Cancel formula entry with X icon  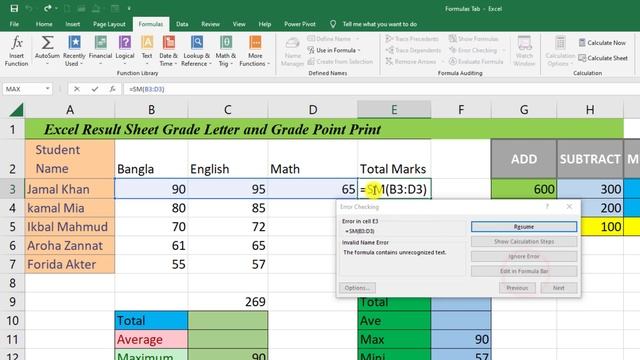tap(77, 89)
